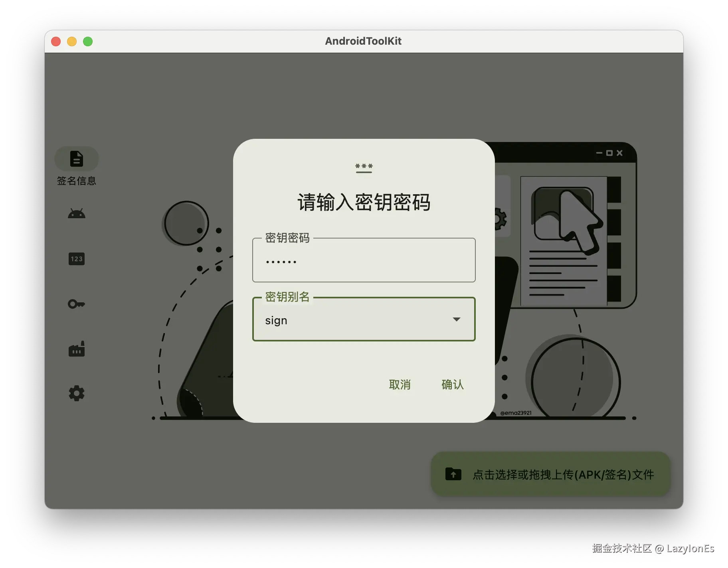
Task: Open settings via the gear sidebar icon
Action: (x=76, y=393)
